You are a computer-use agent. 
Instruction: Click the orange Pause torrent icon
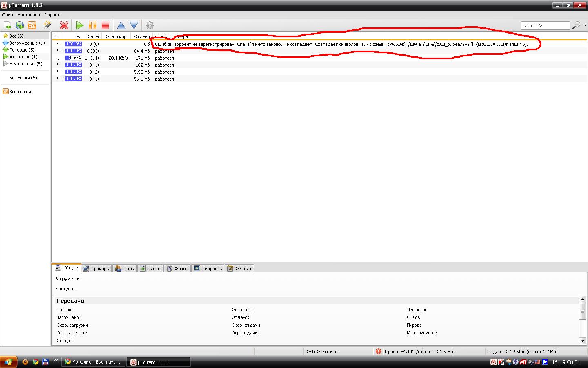(x=93, y=25)
